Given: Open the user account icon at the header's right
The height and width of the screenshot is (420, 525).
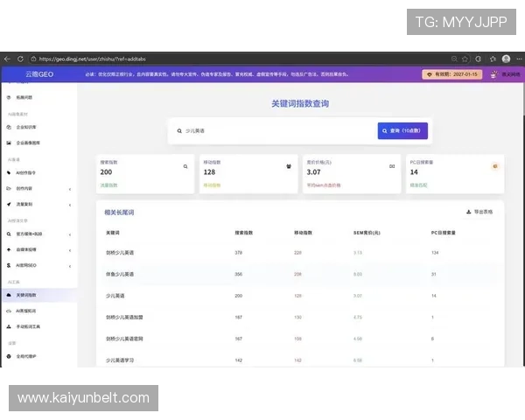Looking at the screenshot, I should (x=493, y=74).
